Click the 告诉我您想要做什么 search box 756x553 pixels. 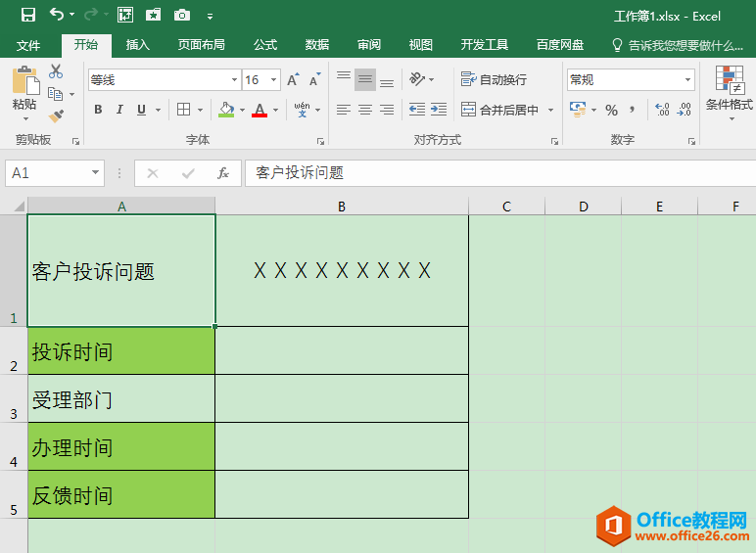point(678,45)
